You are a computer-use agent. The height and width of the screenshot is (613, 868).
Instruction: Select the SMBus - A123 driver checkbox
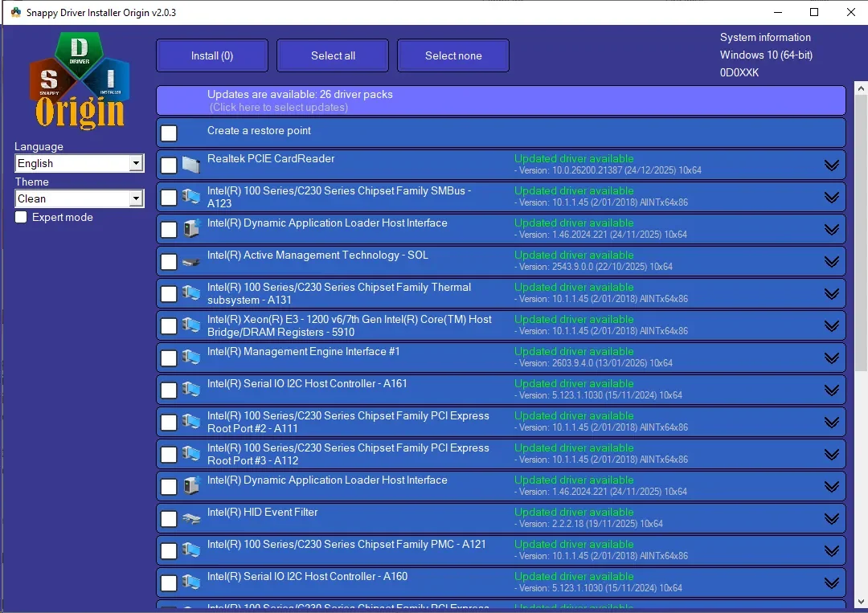point(169,197)
